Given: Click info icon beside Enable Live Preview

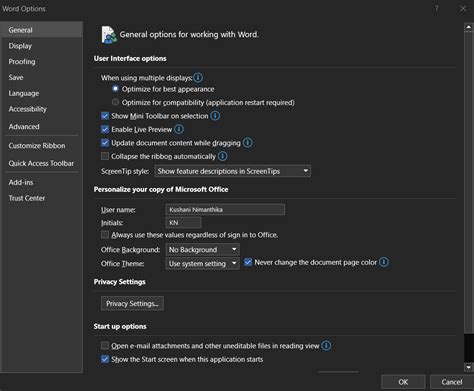Looking at the screenshot, I should coord(179,129).
